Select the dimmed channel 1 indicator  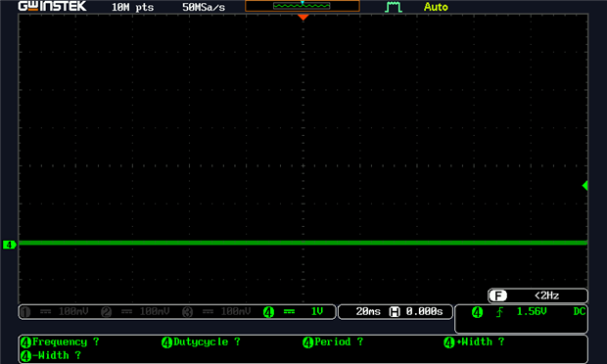(25, 312)
